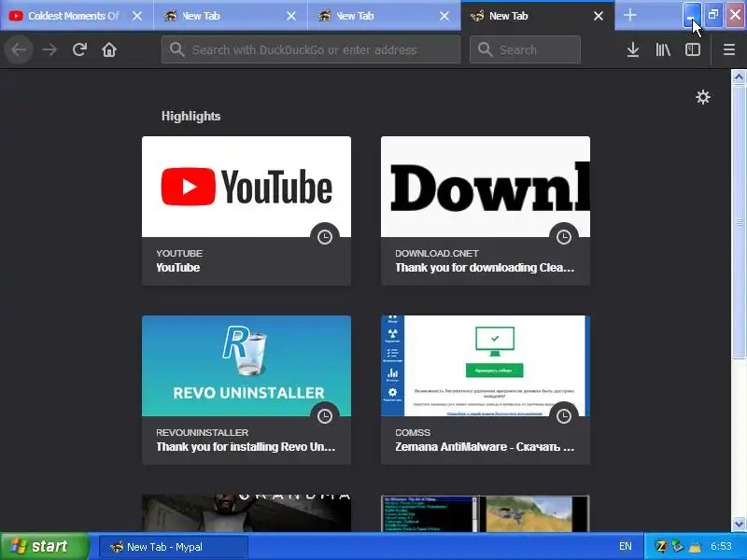Viewport: 747px width, 560px height.
Task: Close the second New Tab
Action: tap(291, 16)
